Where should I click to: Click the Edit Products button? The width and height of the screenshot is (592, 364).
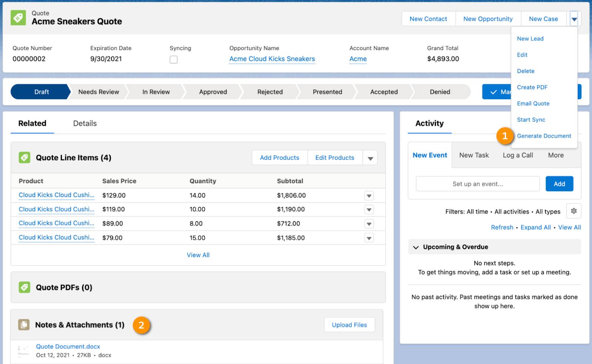point(334,158)
